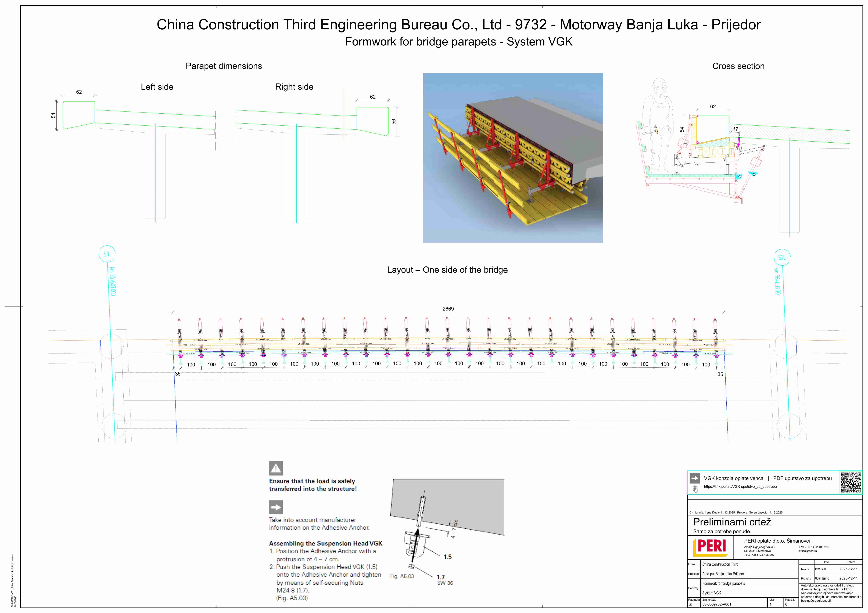This screenshot has height=613, width=868.
Task: Click the 3D formwork rendering image
Action: [x=513, y=158]
